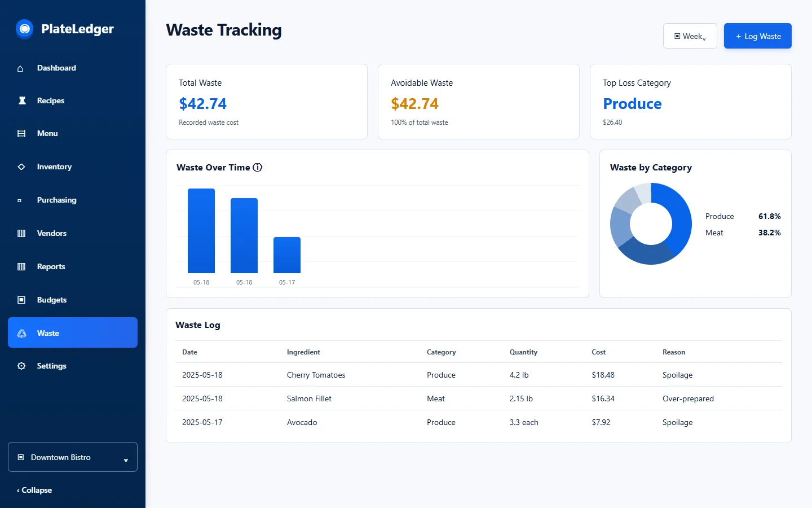
Task: Click the Settings gear icon
Action: click(21, 366)
